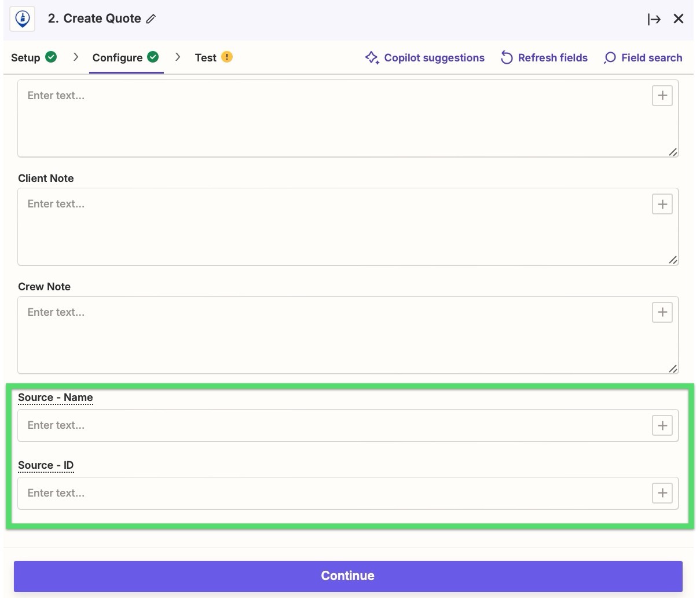Insert data with Source - ID plus icon
700x598 pixels.
coord(662,493)
